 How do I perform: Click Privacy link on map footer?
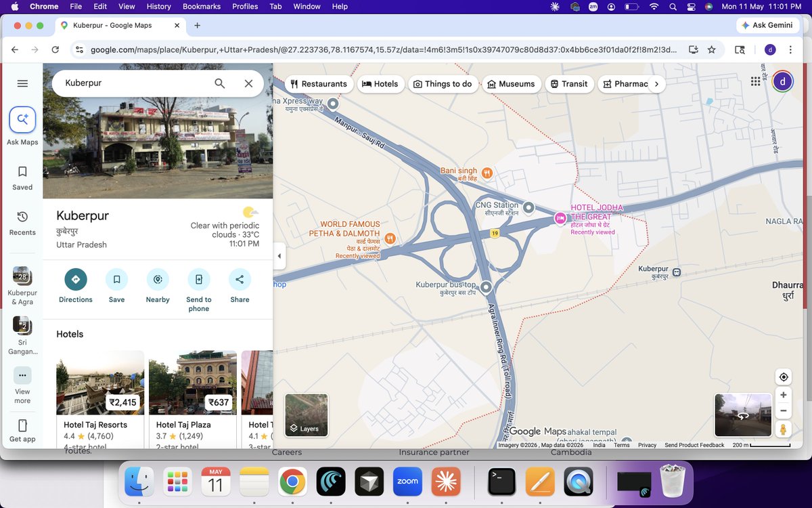coord(647,445)
